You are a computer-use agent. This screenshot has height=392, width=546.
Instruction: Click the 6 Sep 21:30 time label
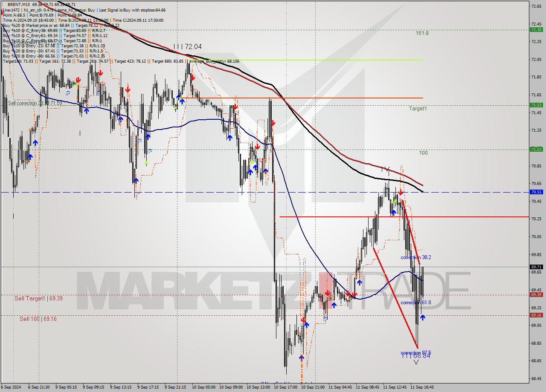[x=39, y=387]
